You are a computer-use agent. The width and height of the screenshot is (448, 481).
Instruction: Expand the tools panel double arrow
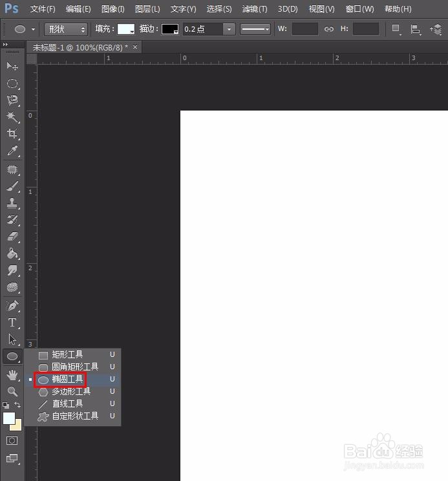coord(5,45)
